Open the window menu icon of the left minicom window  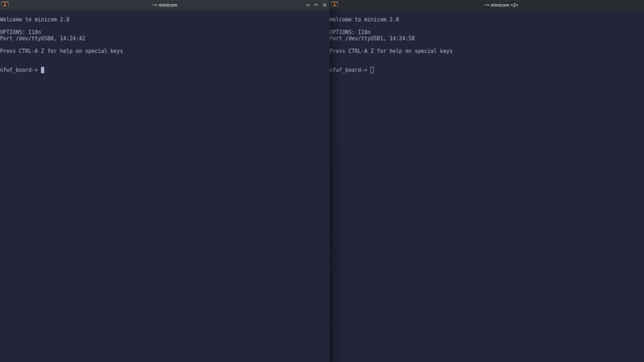5,5
